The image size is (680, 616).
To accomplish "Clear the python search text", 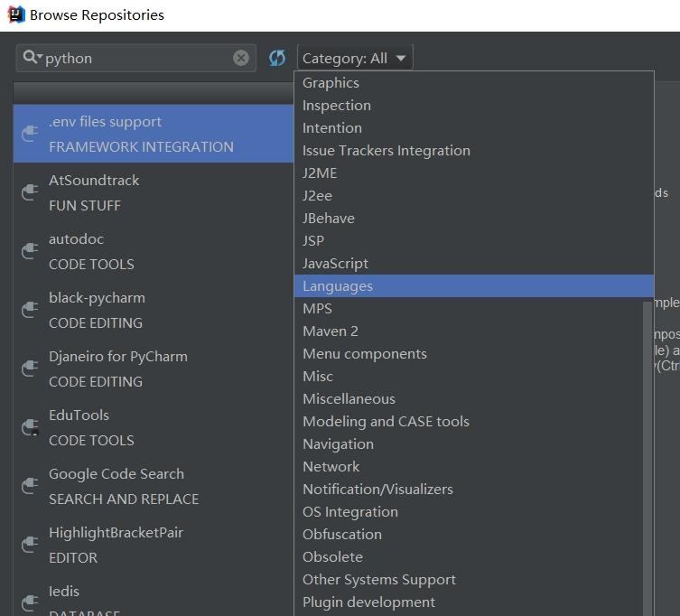I will (x=241, y=58).
